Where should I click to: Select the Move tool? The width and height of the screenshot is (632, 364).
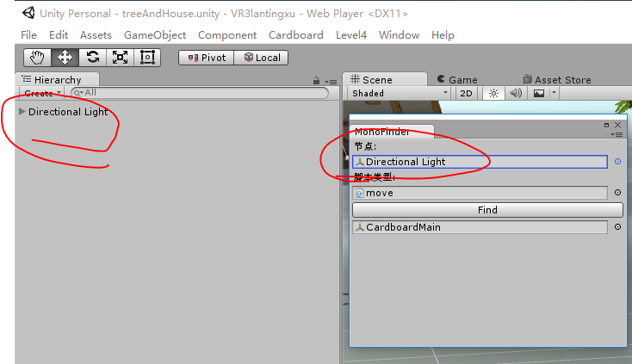point(65,58)
